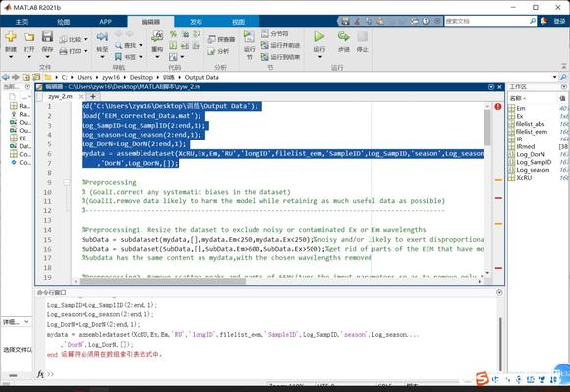Screen dimensions: 570x392
Task: Open the address bar path dropdown
Action: point(554,77)
